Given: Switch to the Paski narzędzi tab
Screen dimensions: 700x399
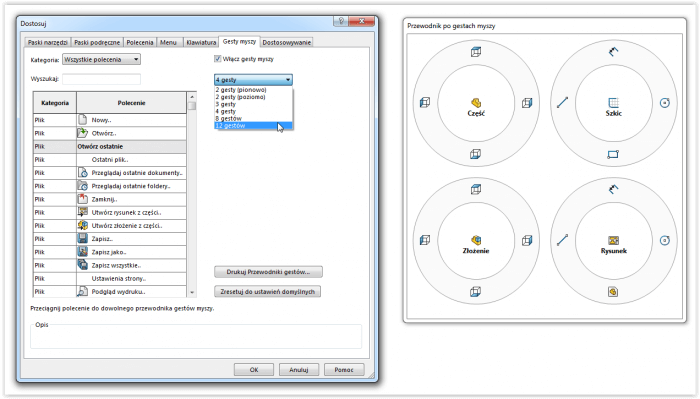Looking at the screenshot, I should (x=47, y=42).
